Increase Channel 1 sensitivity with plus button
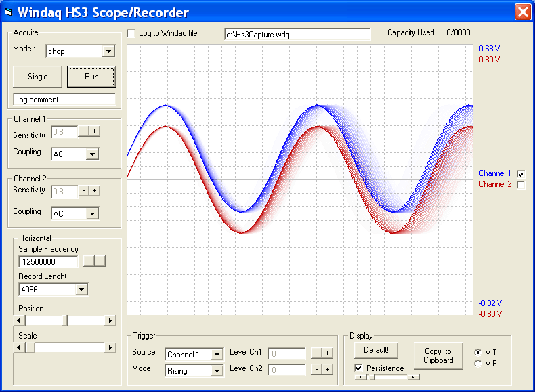This screenshot has width=535, height=392. pyautogui.click(x=95, y=131)
